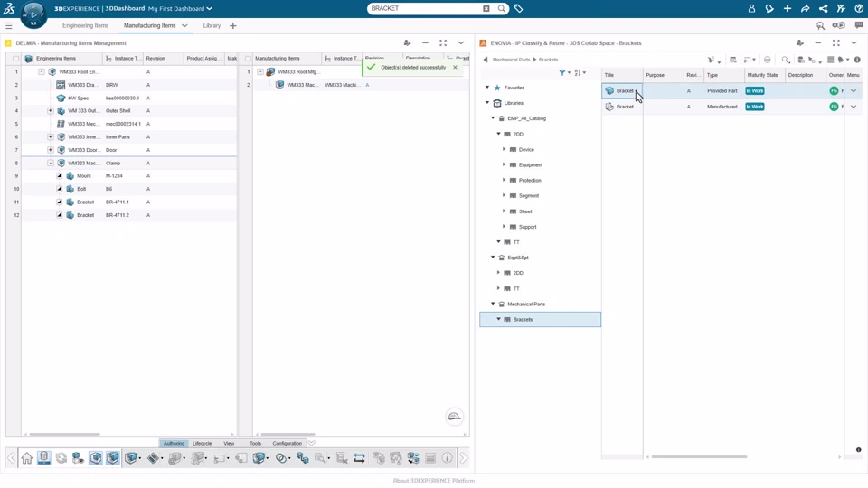Open the 6WTags tag icon
The image size is (868, 488).
point(518,8)
